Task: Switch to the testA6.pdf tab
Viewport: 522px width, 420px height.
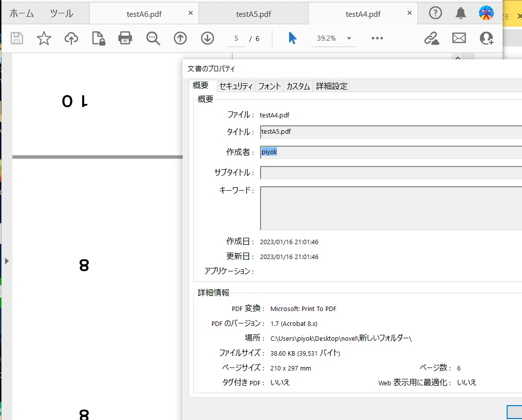Action: pos(144,14)
